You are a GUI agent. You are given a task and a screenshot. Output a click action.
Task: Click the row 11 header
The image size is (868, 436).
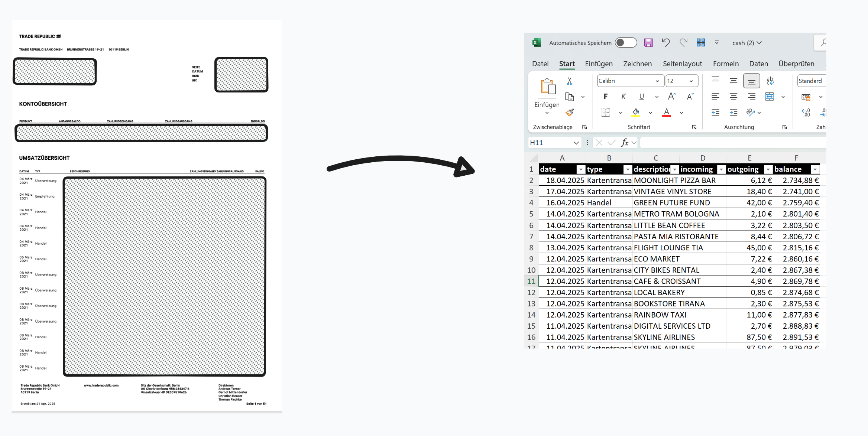coord(531,282)
